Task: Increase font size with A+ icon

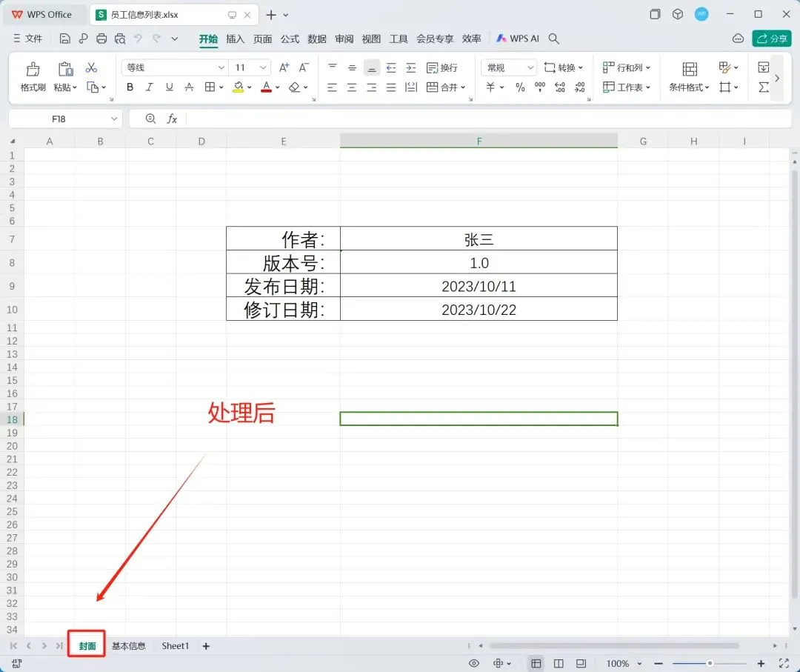Action: pos(284,67)
